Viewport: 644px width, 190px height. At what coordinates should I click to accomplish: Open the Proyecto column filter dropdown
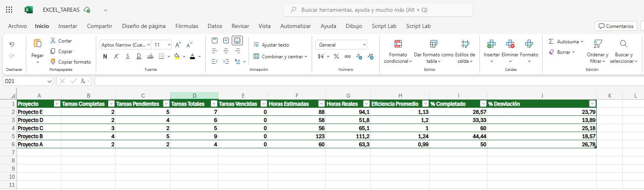coord(57,104)
